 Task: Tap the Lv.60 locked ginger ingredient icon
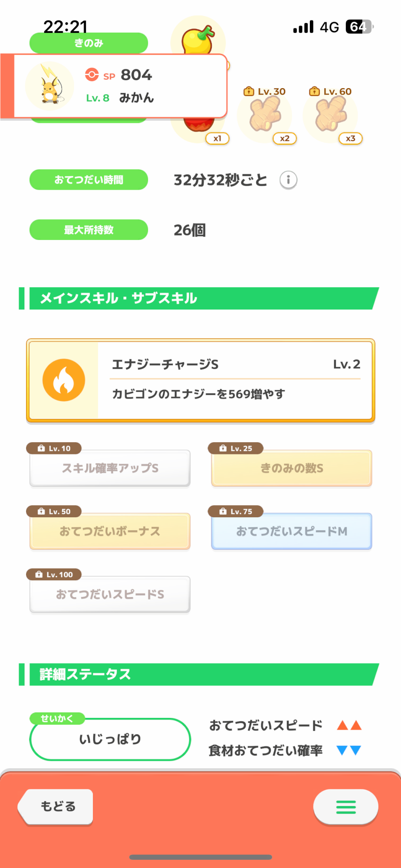point(331,115)
